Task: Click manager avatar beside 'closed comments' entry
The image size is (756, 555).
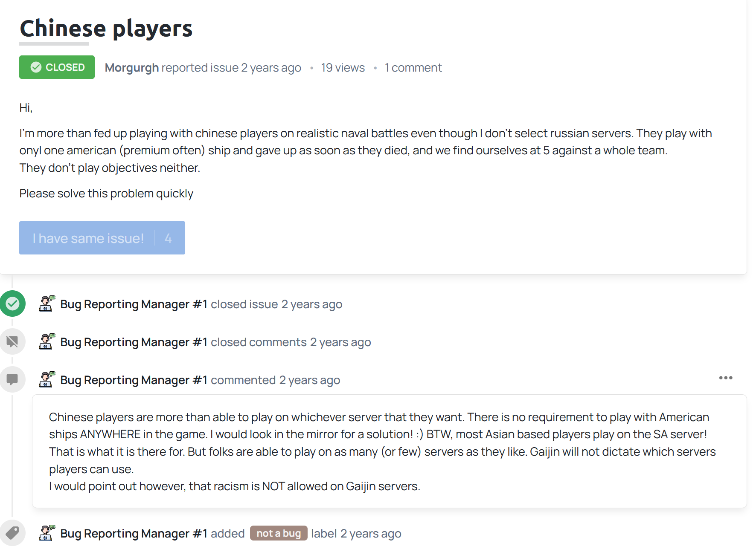Action: (47, 341)
